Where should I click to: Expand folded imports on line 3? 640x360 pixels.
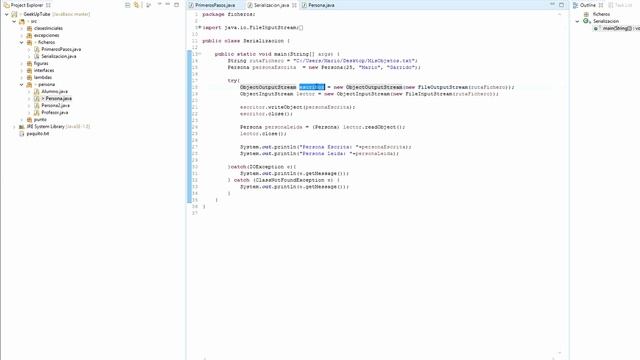coord(200,27)
